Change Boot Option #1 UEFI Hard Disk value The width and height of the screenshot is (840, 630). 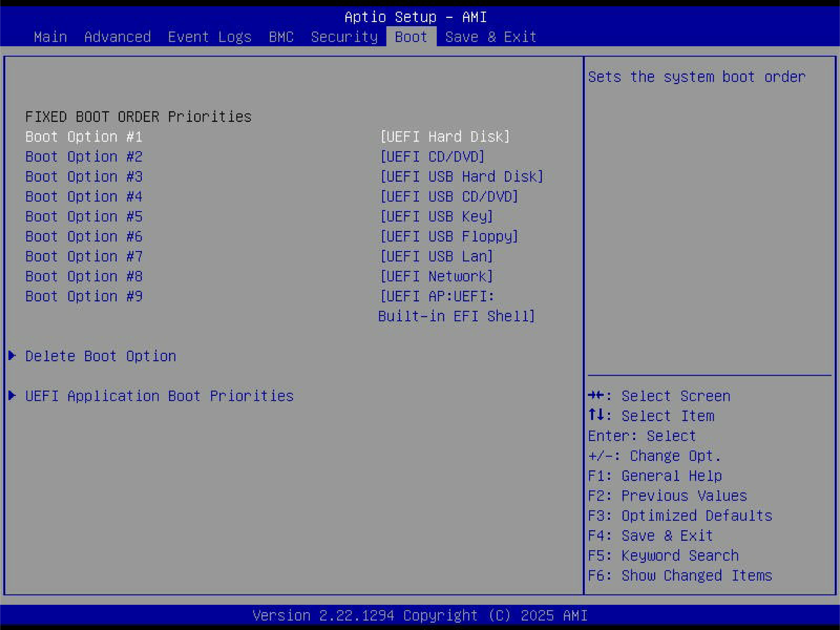pos(445,137)
